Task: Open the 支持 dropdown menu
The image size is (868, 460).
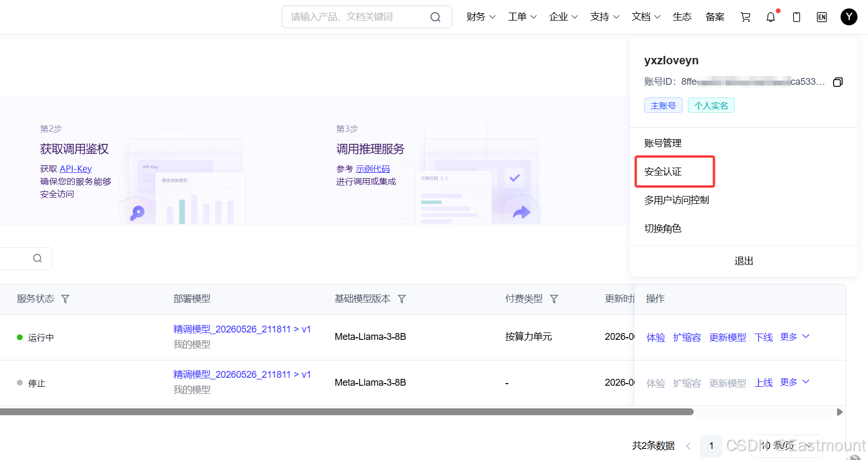Action: click(x=605, y=17)
